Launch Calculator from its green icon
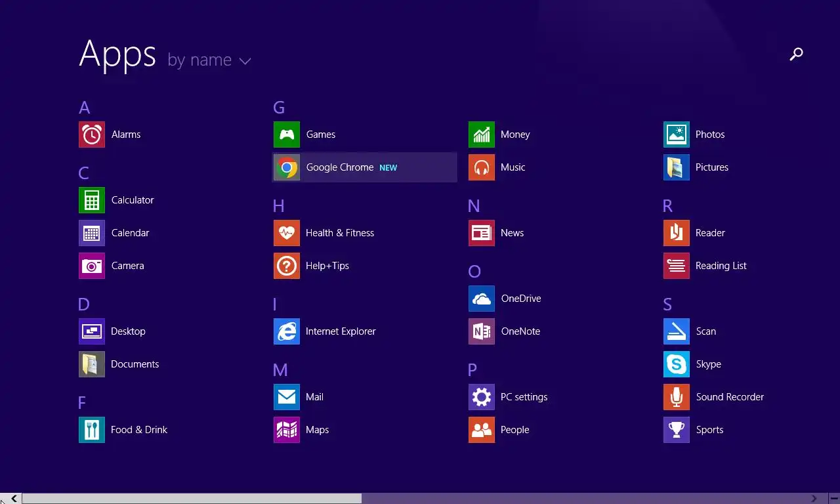Image resolution: width=840 pixels, height=504 pixels. (x=92, y=200)
